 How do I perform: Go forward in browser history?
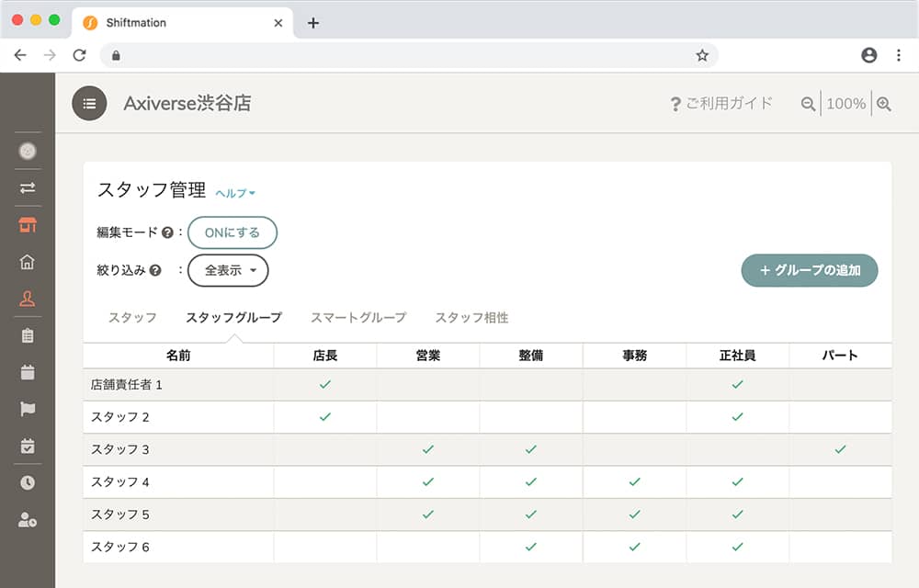coord(50,55)
